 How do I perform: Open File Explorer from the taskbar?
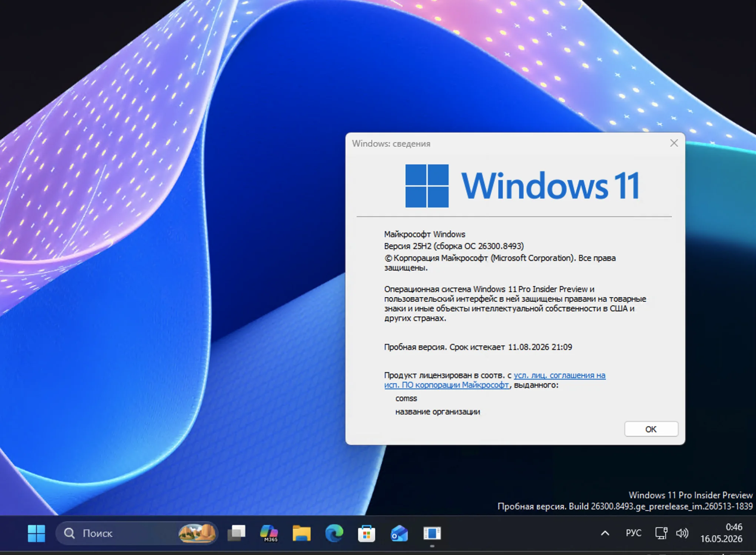coord(302,533)
